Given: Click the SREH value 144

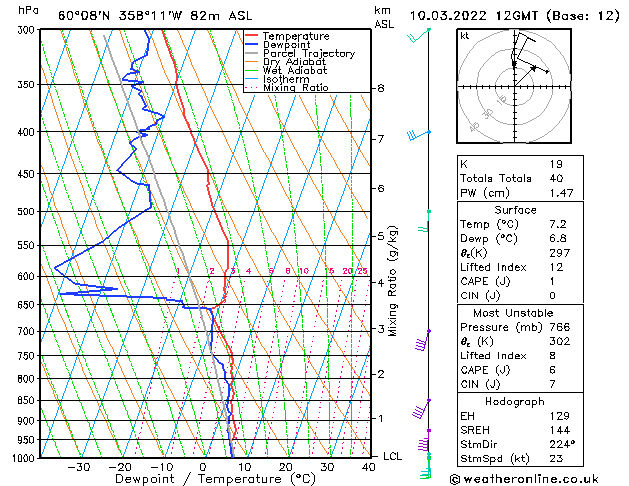Looking at the screenshot, I should point(560,430).
